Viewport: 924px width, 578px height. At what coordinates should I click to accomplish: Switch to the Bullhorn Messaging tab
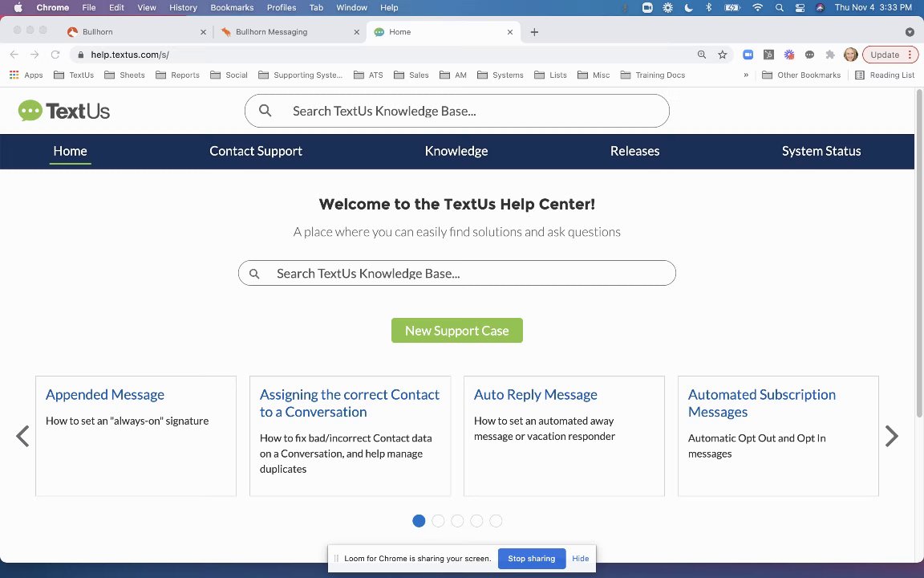[289, 32]
